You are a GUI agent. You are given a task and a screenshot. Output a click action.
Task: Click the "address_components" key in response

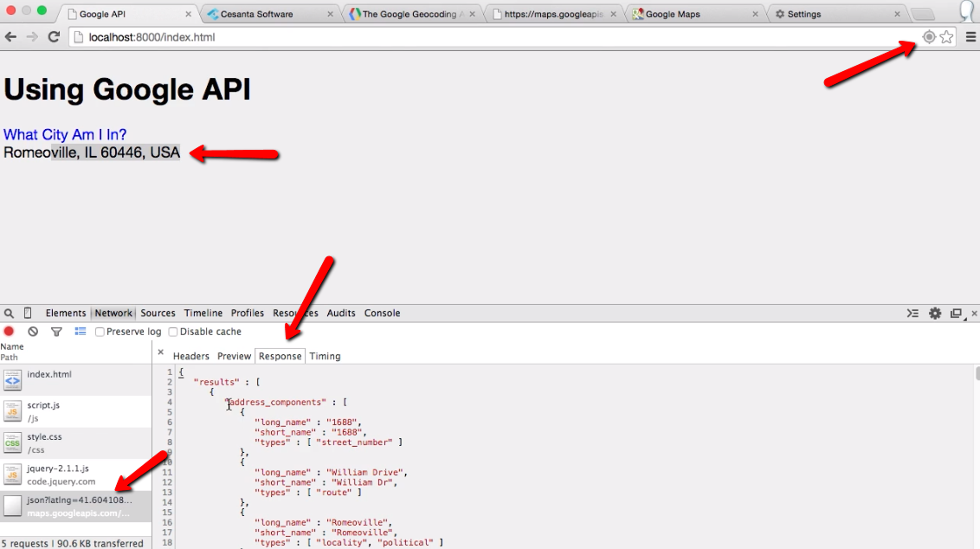pyautogui.click(x=275, y=402)
